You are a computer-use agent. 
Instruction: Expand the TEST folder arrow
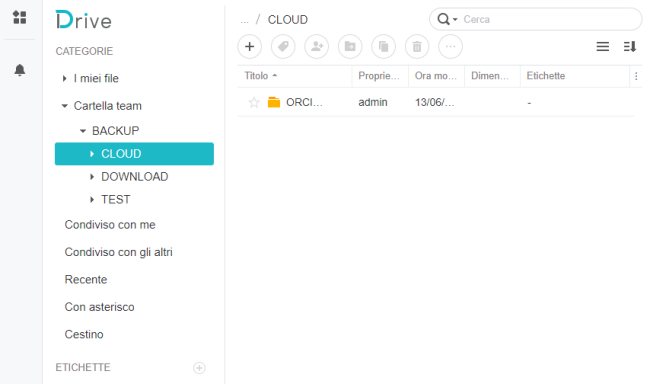[92, 199]
